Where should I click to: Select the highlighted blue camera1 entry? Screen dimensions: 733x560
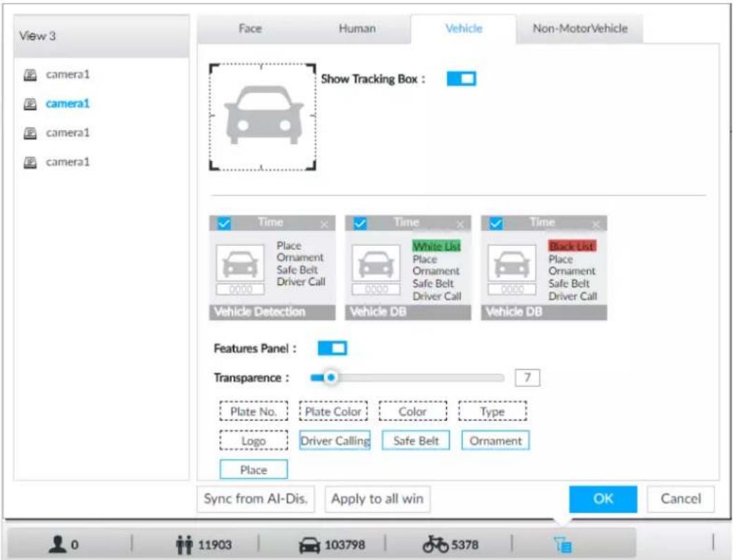coord(68,104)
